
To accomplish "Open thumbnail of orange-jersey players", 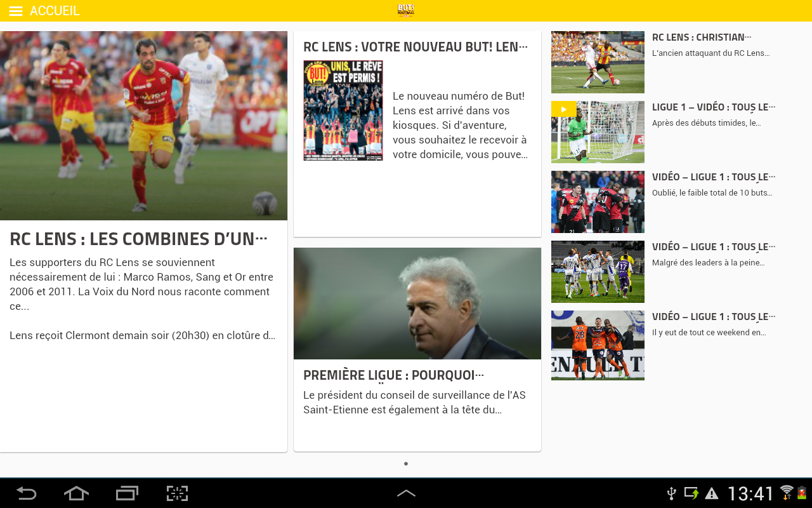I will (x=598, y=345).
